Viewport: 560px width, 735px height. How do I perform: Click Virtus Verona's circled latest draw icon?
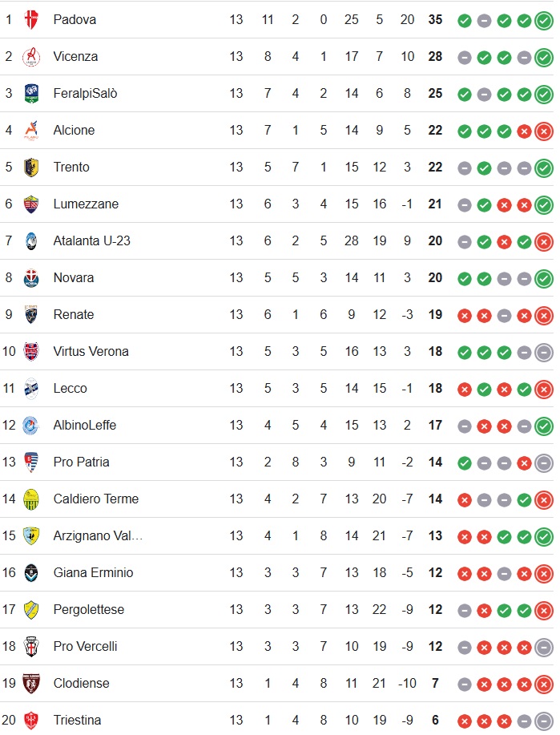tap(544, 352)
